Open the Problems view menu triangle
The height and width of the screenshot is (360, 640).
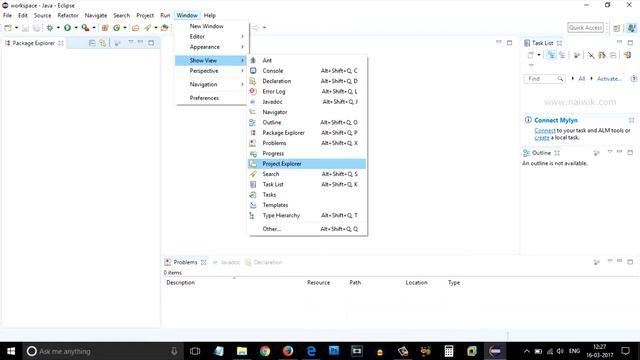[610, 261]
